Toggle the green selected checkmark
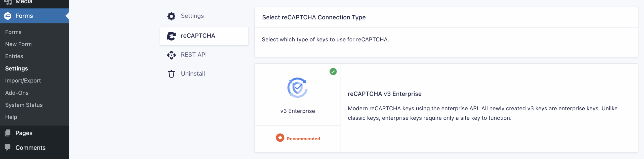Screen dimensions: 644x159 [333, 72]
